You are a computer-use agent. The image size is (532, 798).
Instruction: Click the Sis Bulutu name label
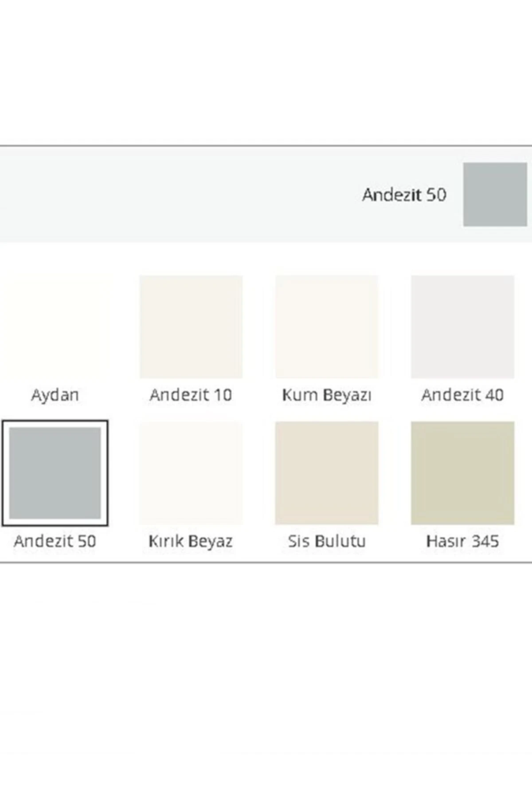coord(327,541)
